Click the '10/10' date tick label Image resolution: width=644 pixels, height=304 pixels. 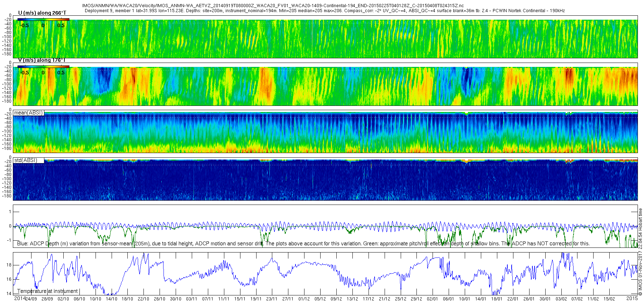coord(96,299)
